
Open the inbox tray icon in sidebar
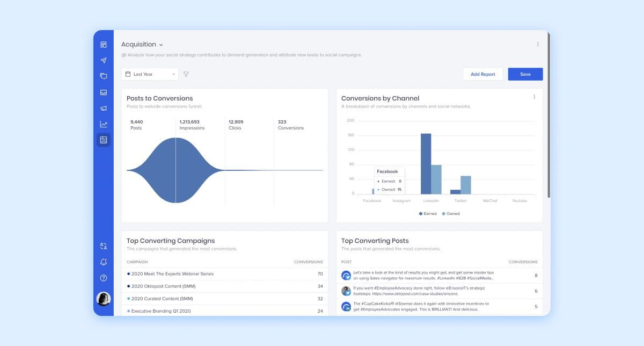(x=104, y=92)
